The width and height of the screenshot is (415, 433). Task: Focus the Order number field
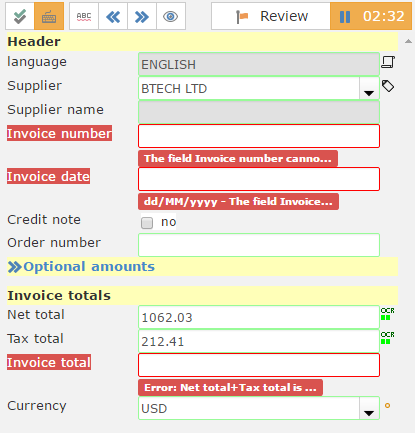point(259,245)
